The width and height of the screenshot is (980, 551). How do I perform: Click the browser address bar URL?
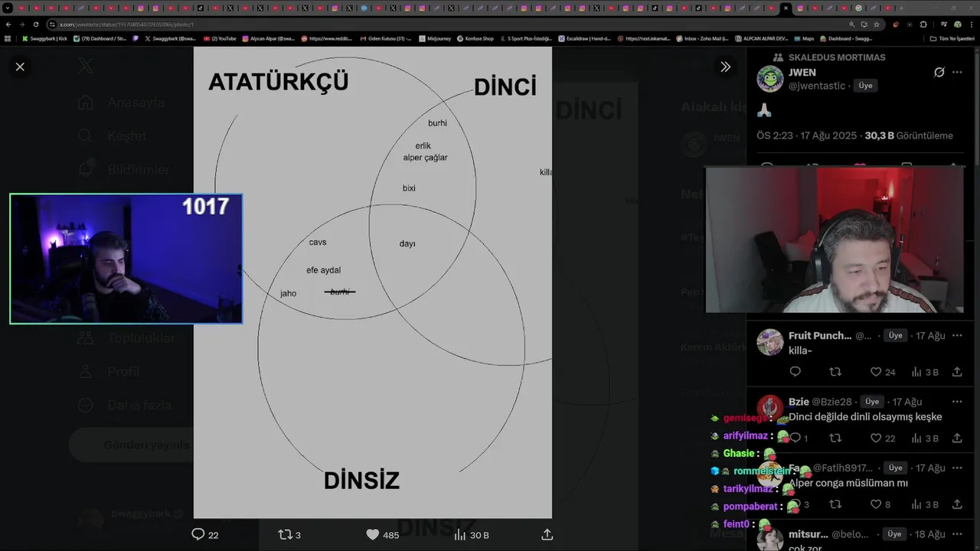pyautogui.click(x=126, y=24)
